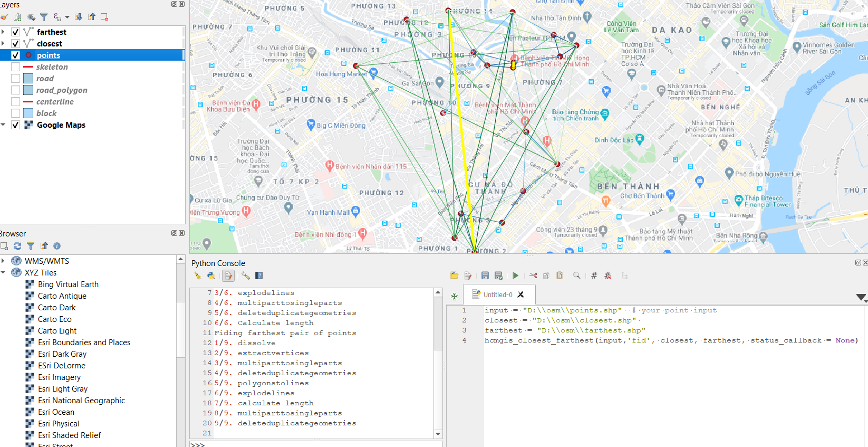Screen dimensions: 868x447
Task: Click Remove Layer icon in Layers toolbar
Action: 104,17
